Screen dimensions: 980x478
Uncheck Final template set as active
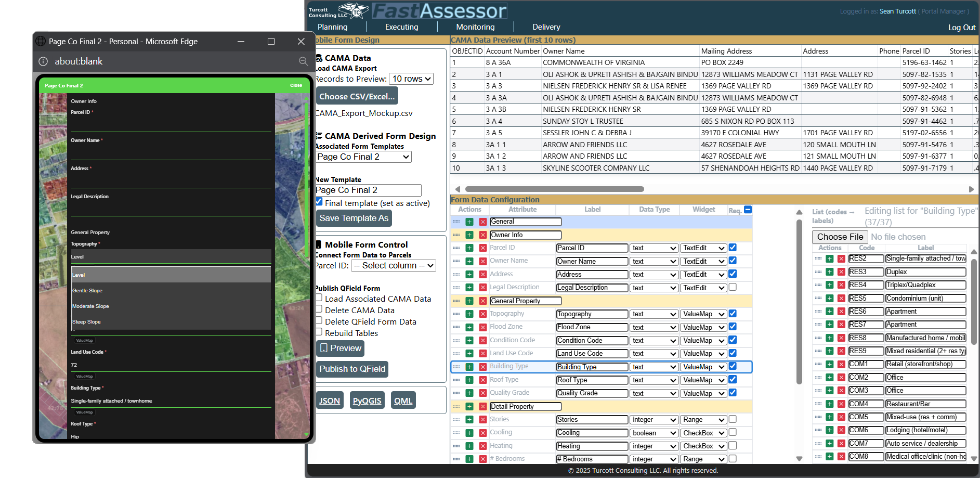pos(319,202)
